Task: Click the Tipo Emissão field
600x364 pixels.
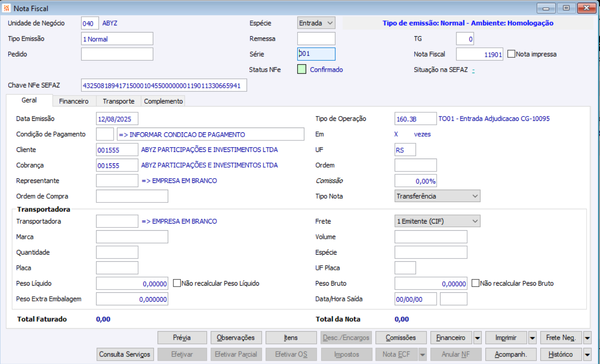Action: tap(117, 39)
